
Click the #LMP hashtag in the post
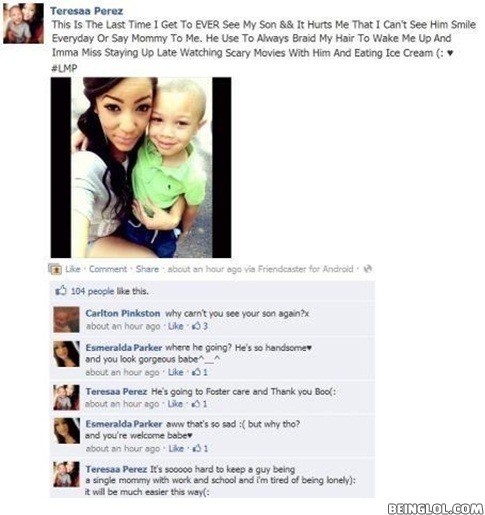(64, 68)
